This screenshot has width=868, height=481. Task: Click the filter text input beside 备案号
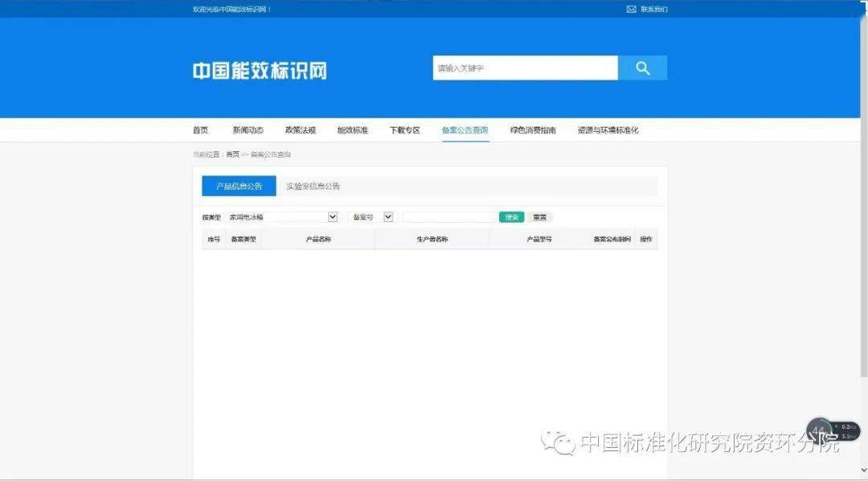tap(449, 217)
